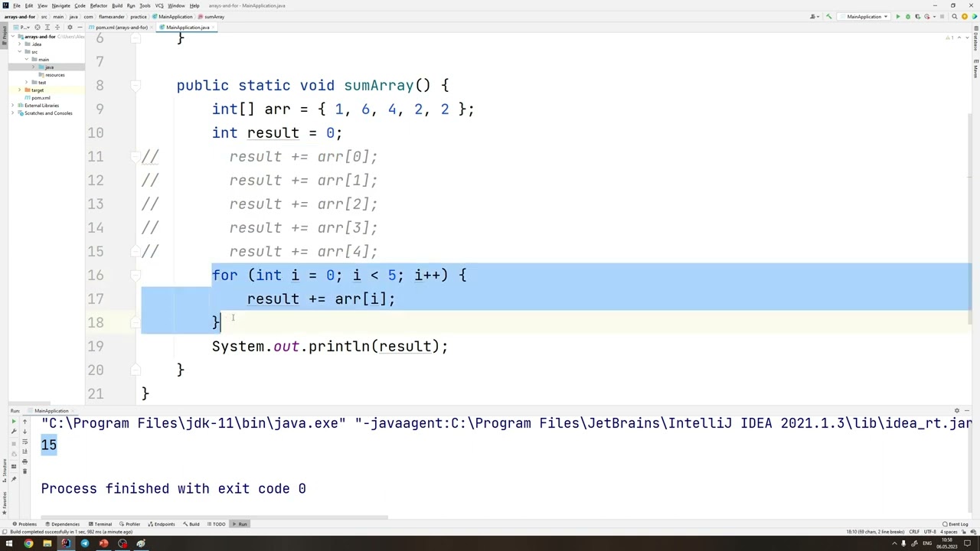Open the Endpoints tool window
This screenshot has height=551, width=980.
click(161, 524)
